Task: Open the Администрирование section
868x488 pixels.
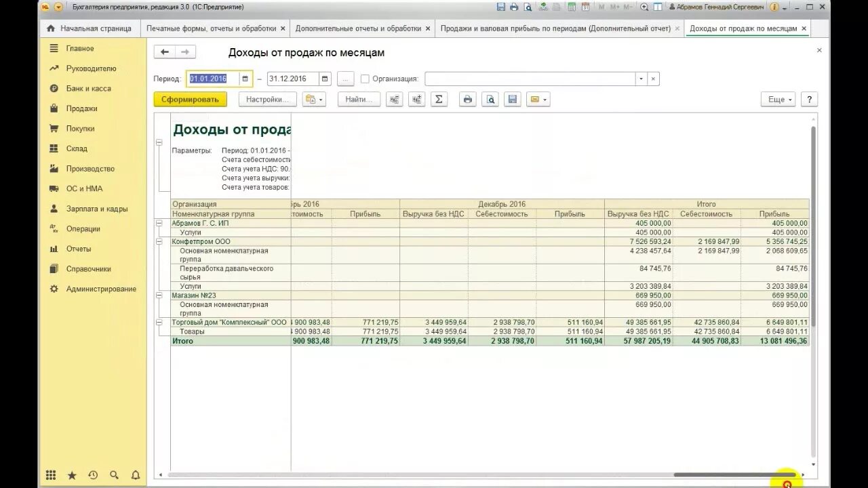Action: coord(101,289)
